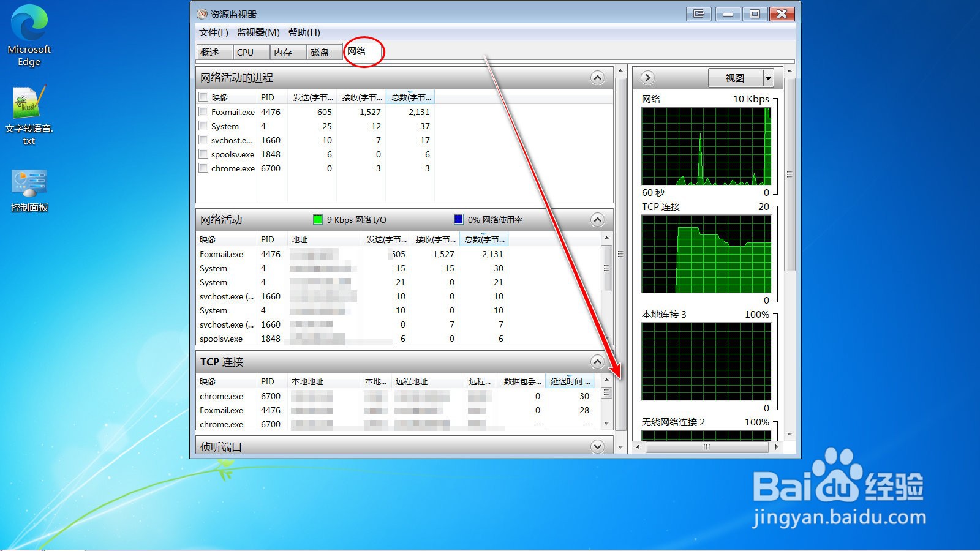980x551 pixels.
Task: Sort TCP table by 本地地址 column
Action: point(324,381)
